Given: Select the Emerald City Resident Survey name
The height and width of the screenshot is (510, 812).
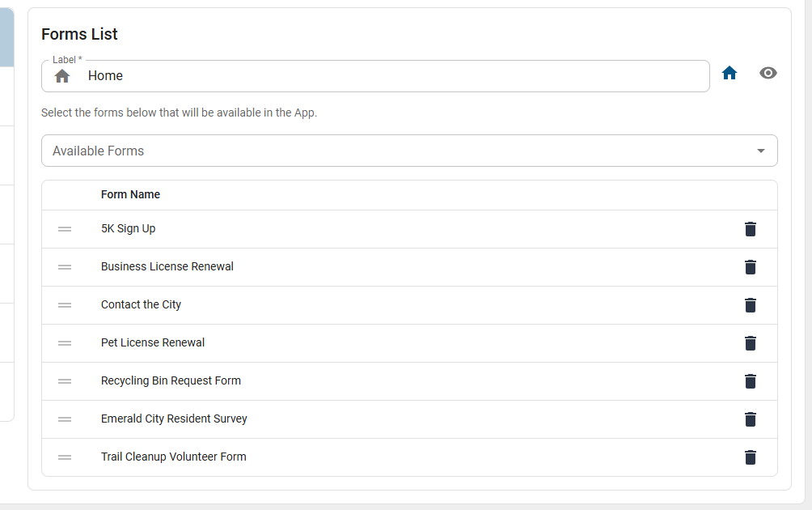Looking at the screenshot, I should pos(174,419).
